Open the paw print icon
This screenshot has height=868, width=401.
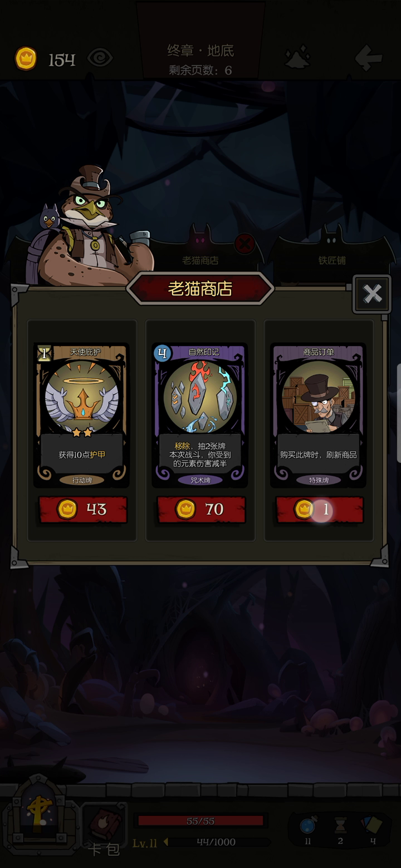tap(297, 58)
